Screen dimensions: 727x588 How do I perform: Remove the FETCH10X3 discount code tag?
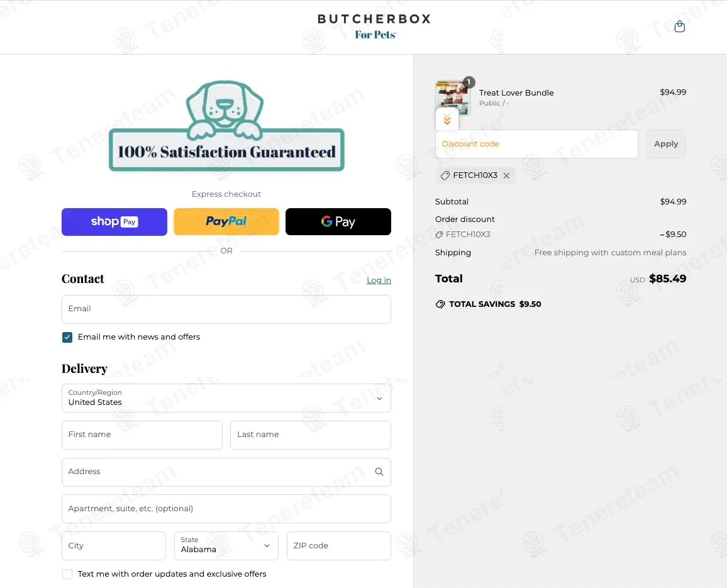(506, 175)
